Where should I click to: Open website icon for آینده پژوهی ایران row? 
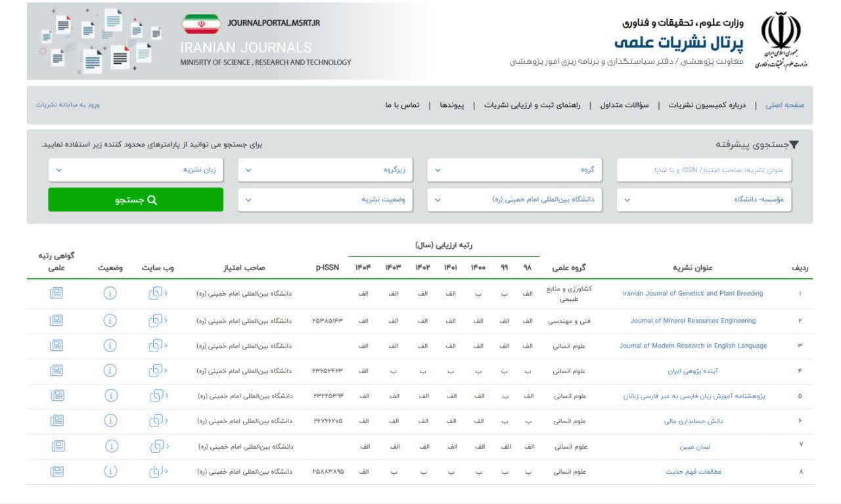coord(158,371)
